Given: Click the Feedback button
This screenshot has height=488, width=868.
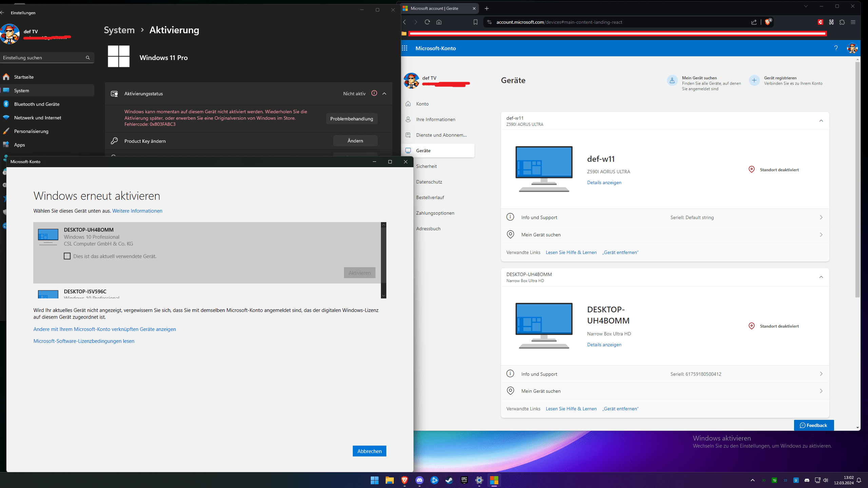Looking at the screenshot, I should (814, 425).
